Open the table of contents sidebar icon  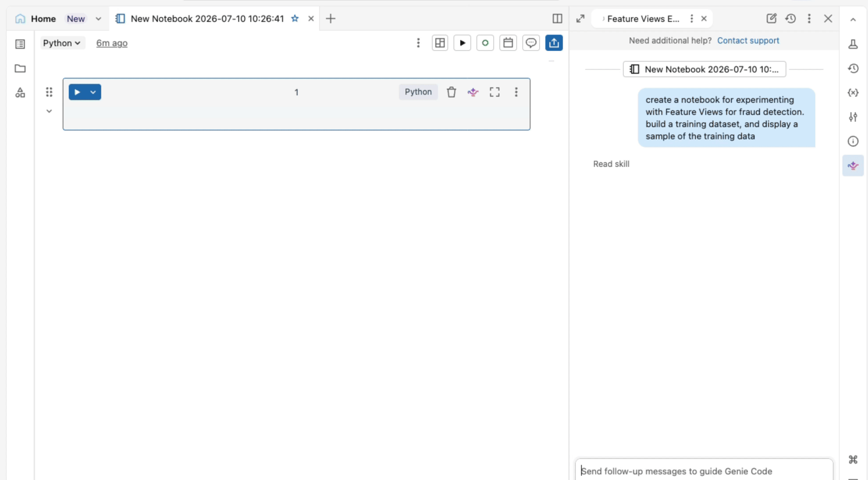tap(20, 44)
